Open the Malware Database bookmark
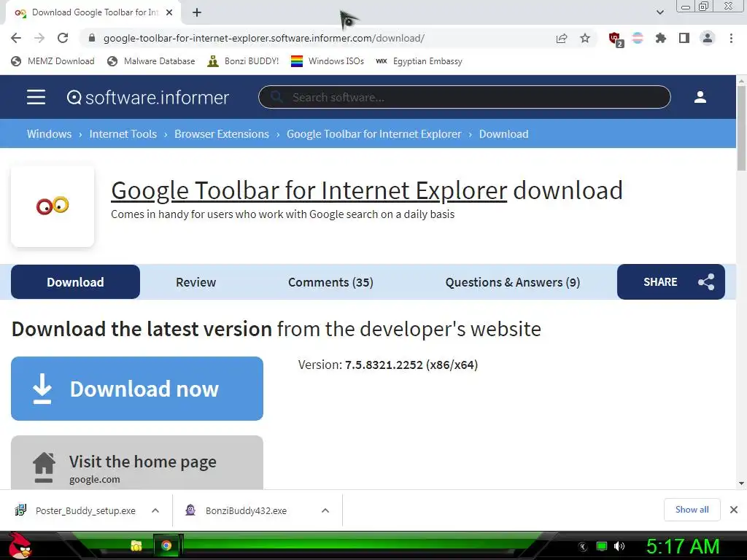This screenshot has width=747, height=560. [x=151, y=61]
